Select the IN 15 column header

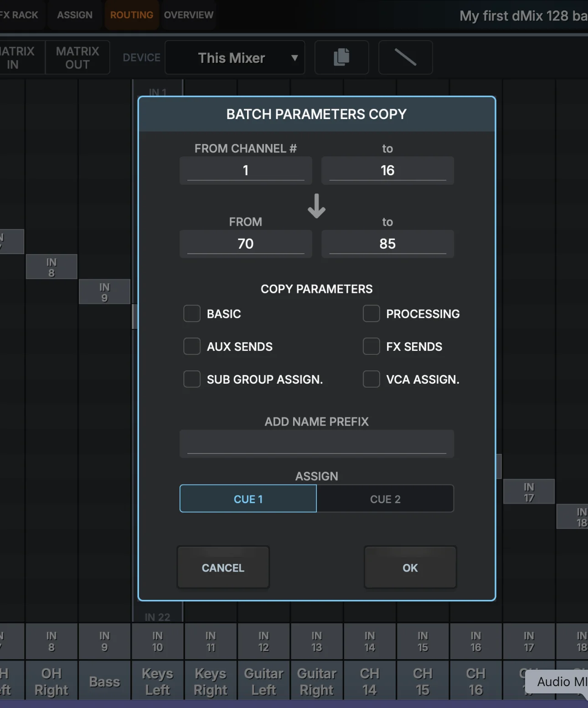pyautogui.click(x=423, y=641)
